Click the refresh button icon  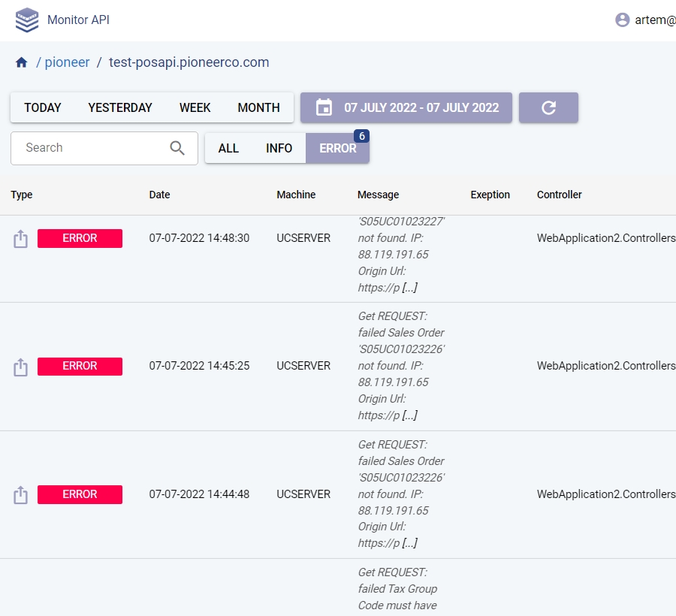[548, 107]
